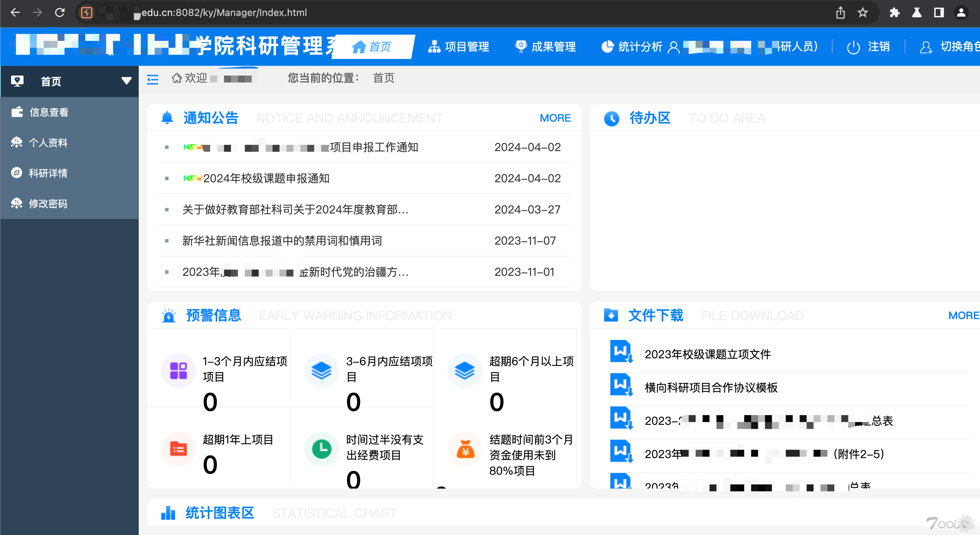Click the browser address bar URL

[x=224, y=12]
